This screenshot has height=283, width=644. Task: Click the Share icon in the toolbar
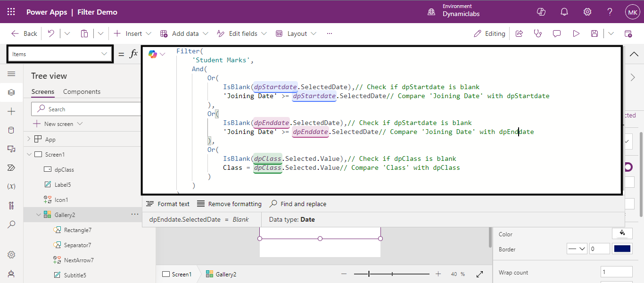pyautogui.click(x=519, y=33)
